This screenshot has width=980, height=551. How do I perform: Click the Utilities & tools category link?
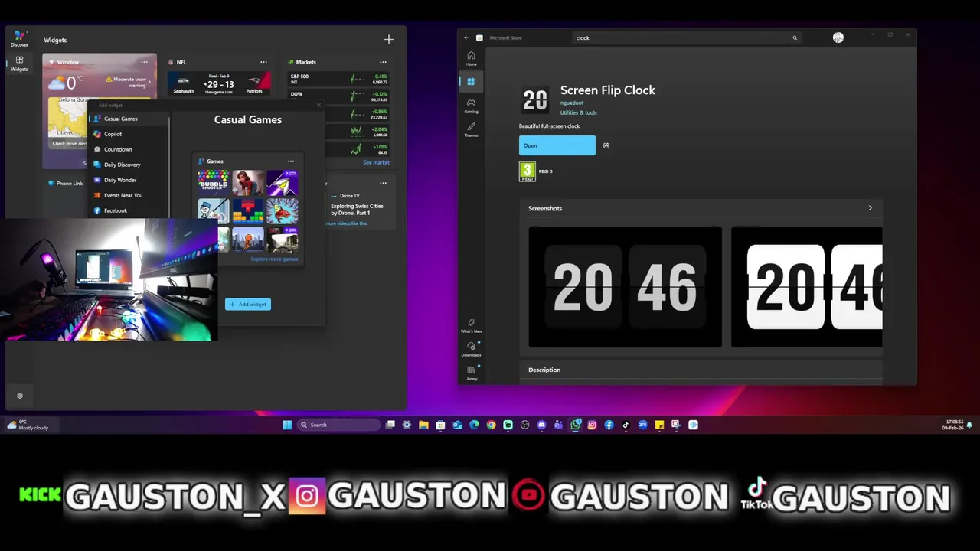coord(579,112)
